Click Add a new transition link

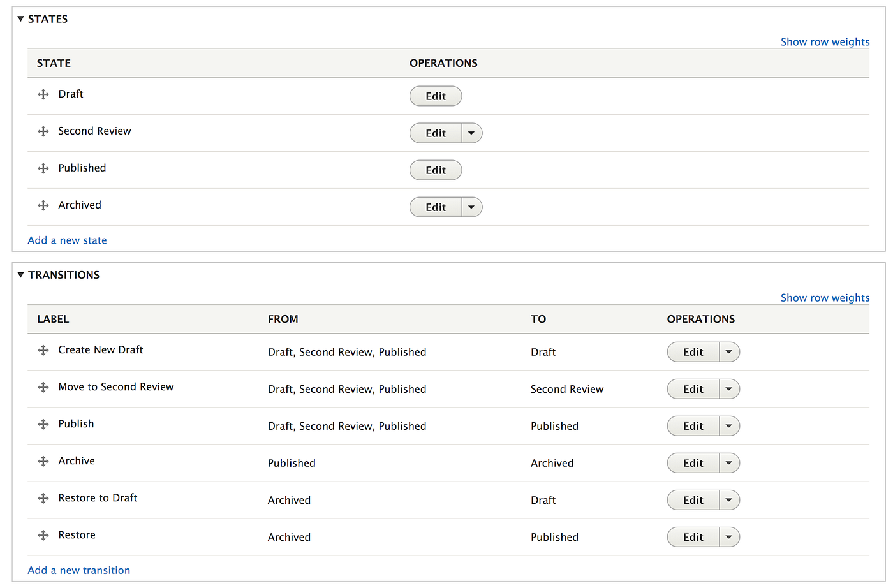coord(79,570)
